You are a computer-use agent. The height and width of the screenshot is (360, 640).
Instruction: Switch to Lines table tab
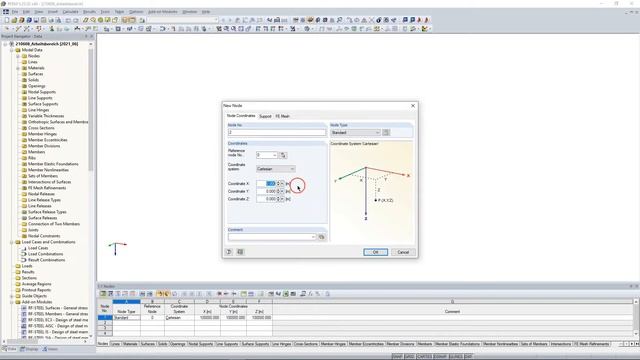pyautogui.click(x=116, y=344)
